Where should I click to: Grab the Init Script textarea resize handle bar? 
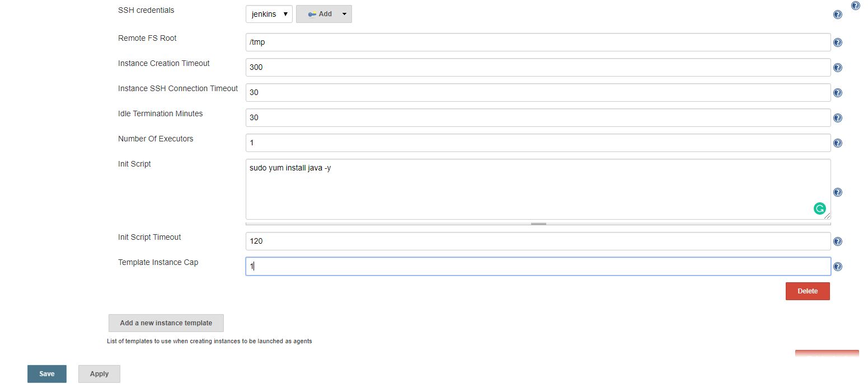pyautogui.click(x=538, y=224)
